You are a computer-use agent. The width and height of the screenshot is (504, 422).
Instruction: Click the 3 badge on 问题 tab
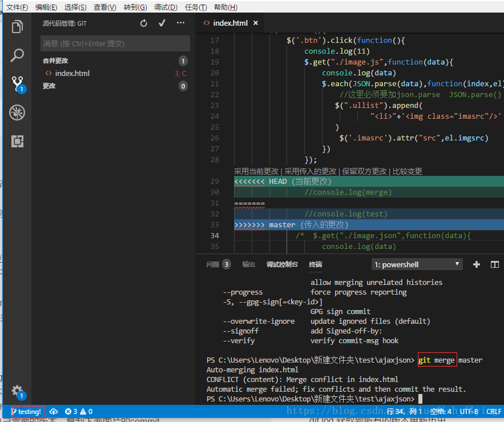[x=226, y=264]
